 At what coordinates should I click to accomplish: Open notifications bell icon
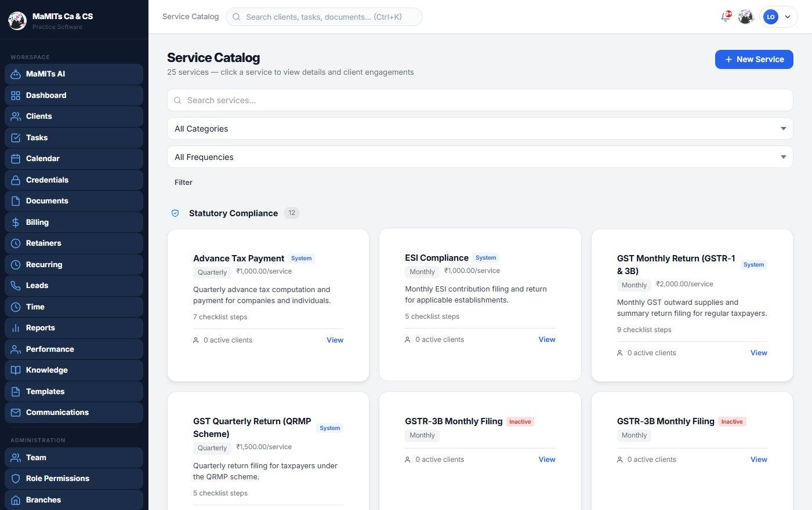point(726,17)
